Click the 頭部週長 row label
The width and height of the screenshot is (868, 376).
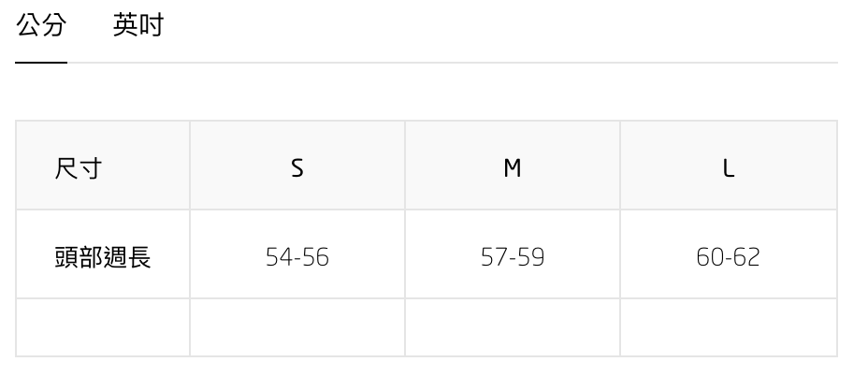[x=103, y=257]
